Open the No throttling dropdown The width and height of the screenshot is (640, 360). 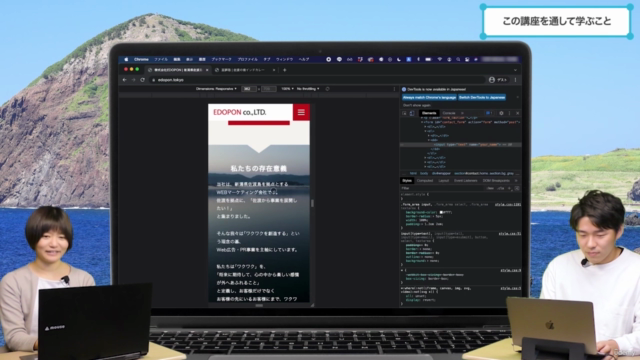click(x=308, y=89)
